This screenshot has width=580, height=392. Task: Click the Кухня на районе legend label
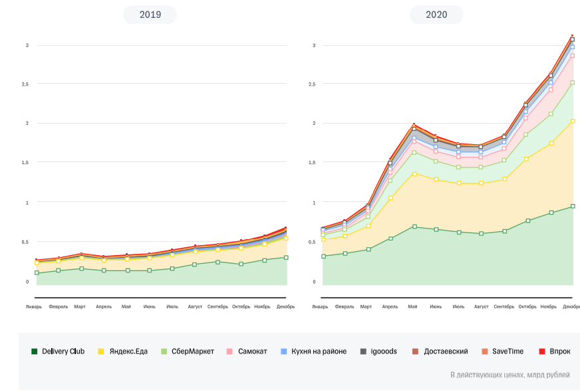321,351
